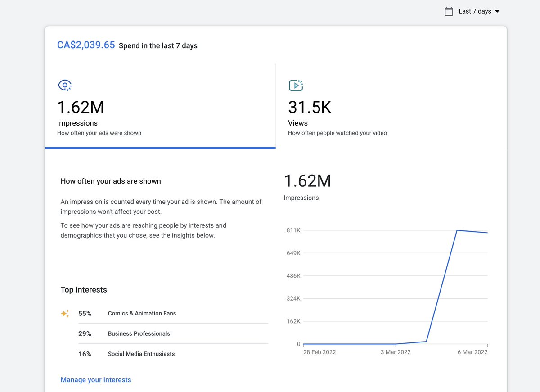
Task: Select the Business Professionals interest row
Action: click(139, 333)
